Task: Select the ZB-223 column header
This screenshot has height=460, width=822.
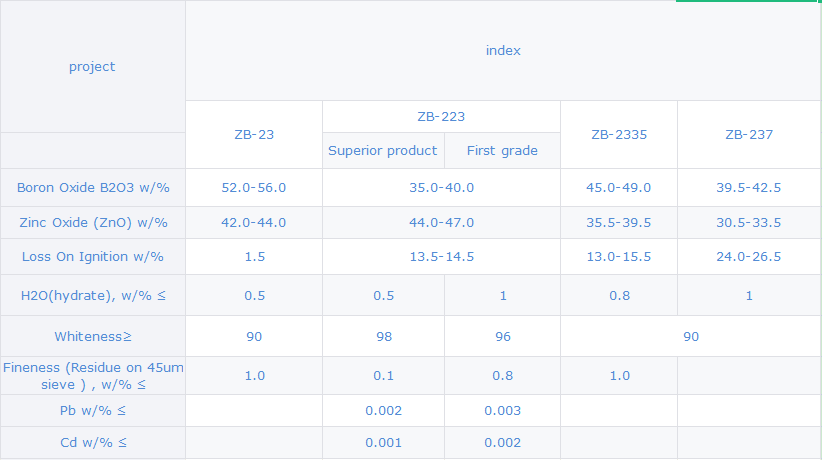Action: (x=441, y=117)
